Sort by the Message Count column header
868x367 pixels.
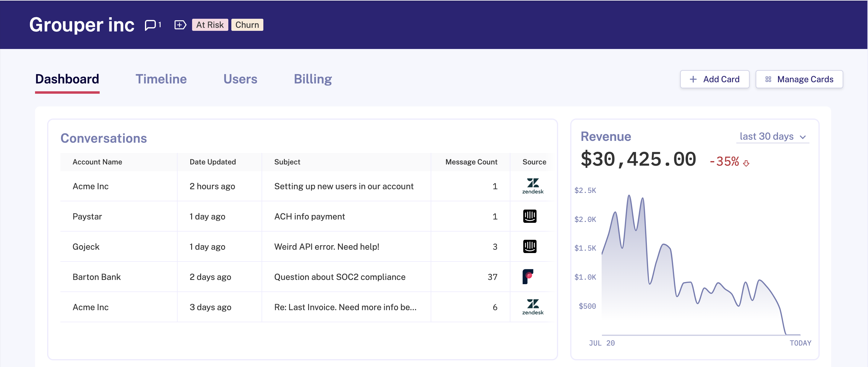click(471, 162)
